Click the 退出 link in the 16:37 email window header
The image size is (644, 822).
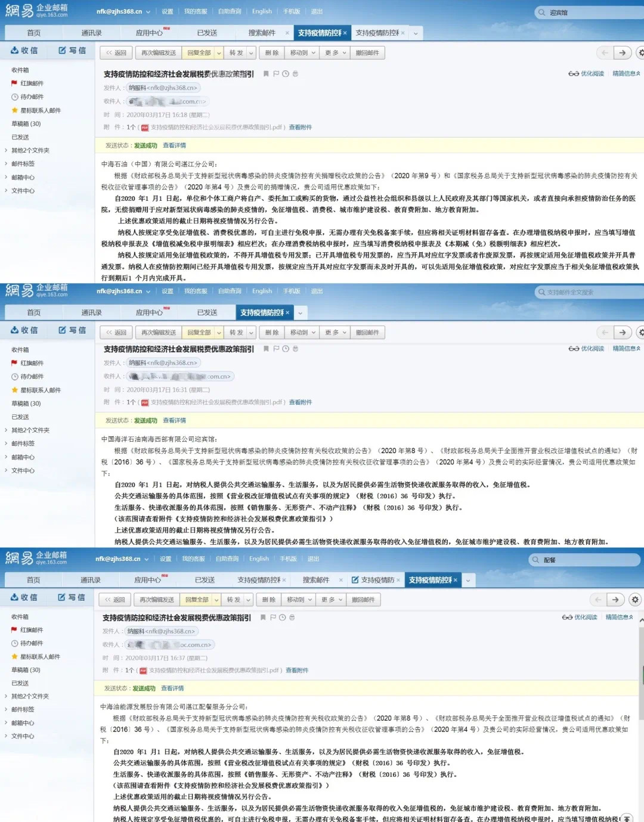[x=313, y=559]
